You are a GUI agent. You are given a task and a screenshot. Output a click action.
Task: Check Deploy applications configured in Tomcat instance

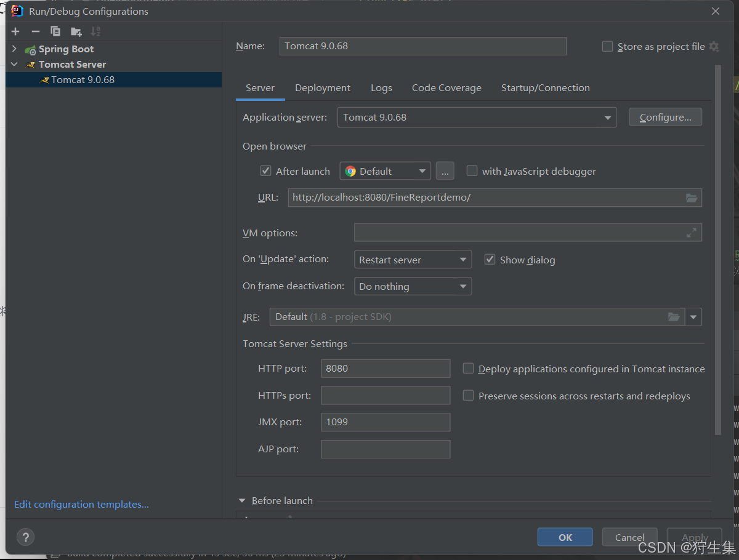click(468, 368)
